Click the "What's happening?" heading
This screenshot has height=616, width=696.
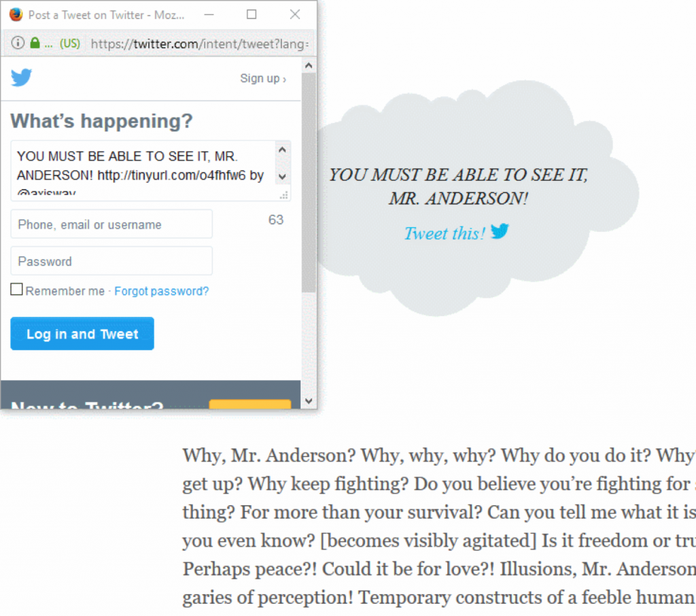(x=102, y=121)
